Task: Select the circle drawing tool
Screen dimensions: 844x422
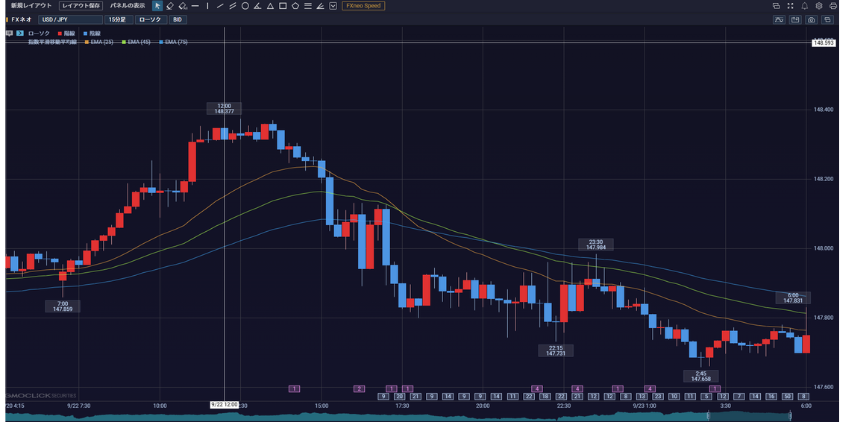Action: 245,6
